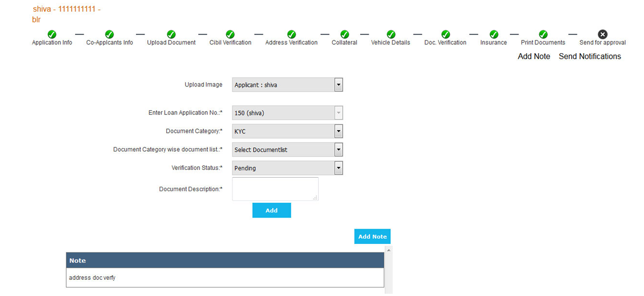644x296 pixels.
Task: Click the Co-Applicants Info check icon
Action: click(109, 34)
